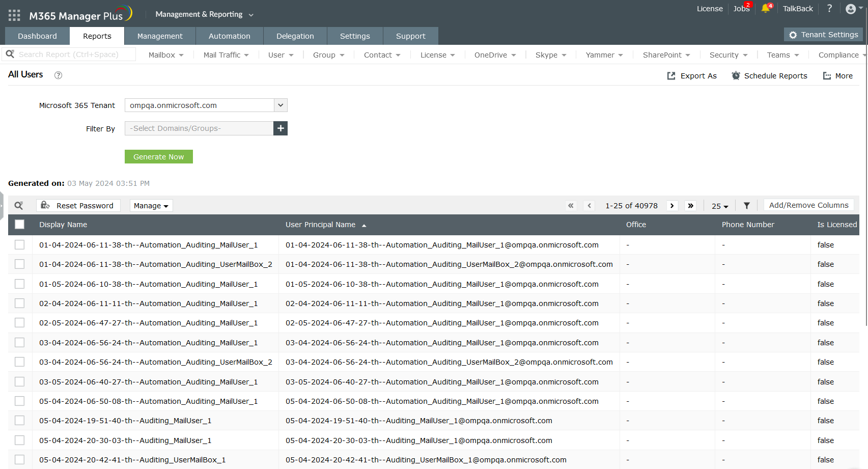Open the Group reports dropdown
Screen dimensions: 868x469
pos(328,55)
